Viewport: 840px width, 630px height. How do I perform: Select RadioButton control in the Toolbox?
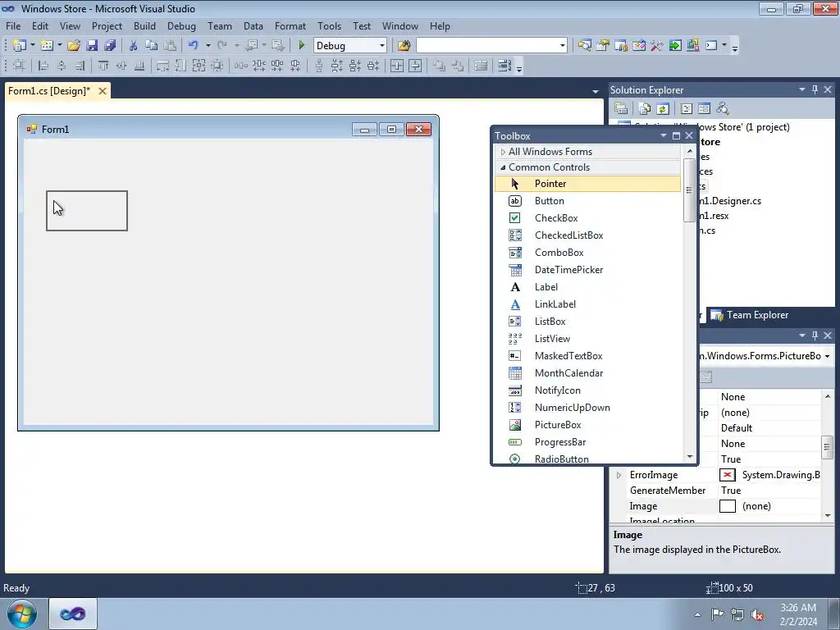coord(587,459)
